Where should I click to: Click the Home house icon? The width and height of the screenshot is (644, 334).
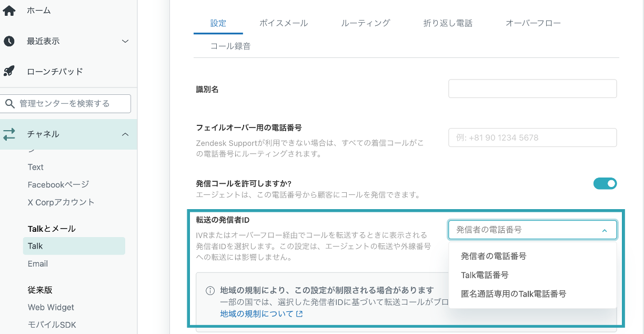pos(9,11)
